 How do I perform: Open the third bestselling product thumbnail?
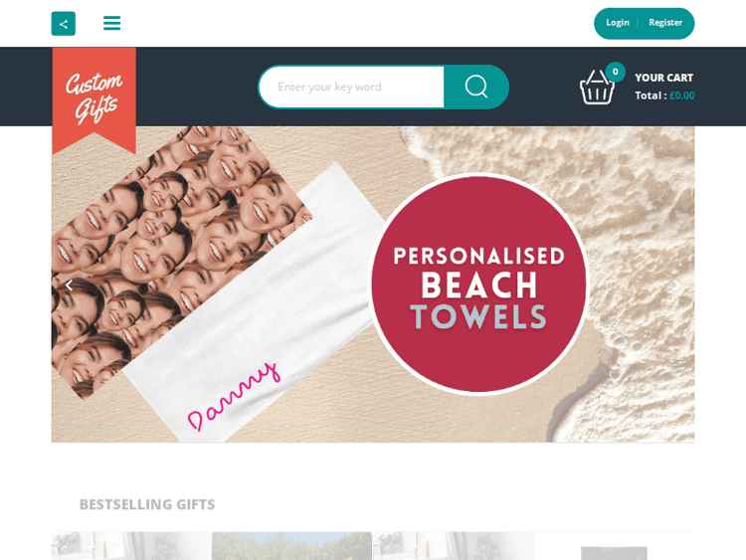(453, 546)
